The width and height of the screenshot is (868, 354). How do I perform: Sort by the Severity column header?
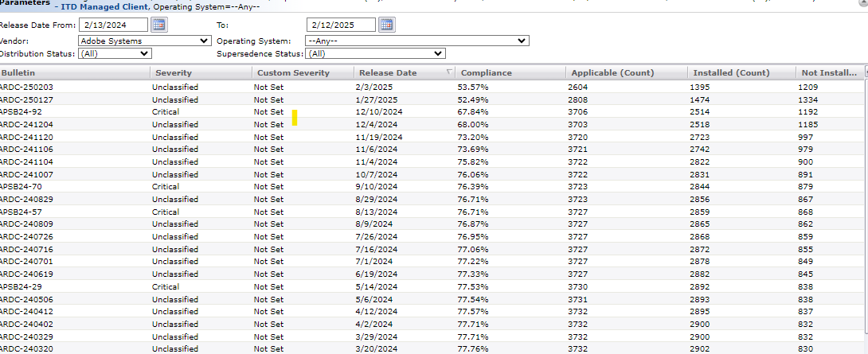pos(201,72)
